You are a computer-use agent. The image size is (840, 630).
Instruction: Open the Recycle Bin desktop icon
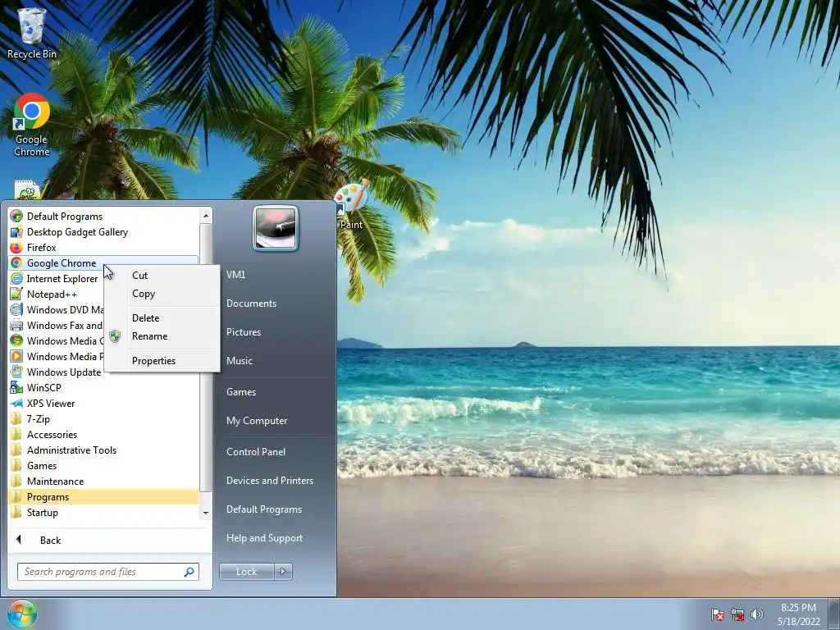coord(32,33)
